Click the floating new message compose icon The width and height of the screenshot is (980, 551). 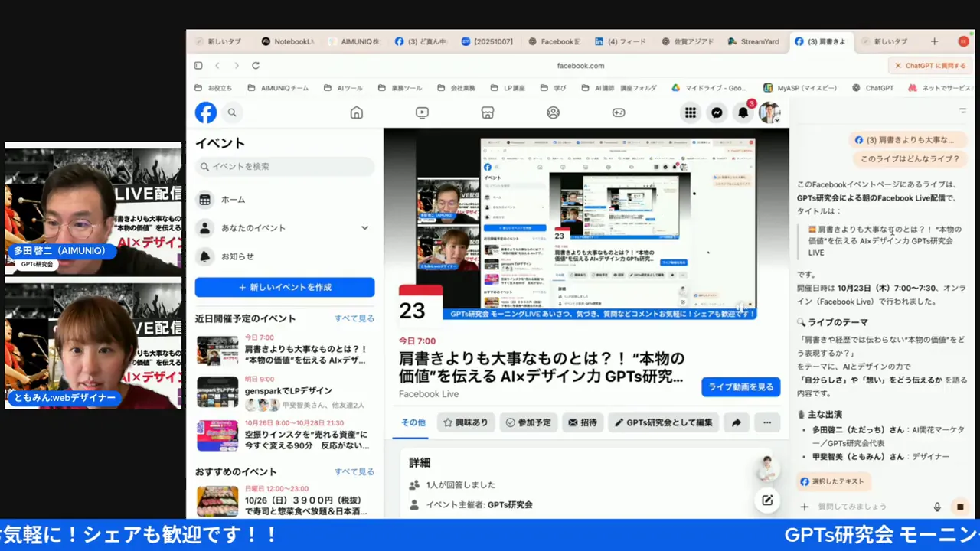pos(766,500)
